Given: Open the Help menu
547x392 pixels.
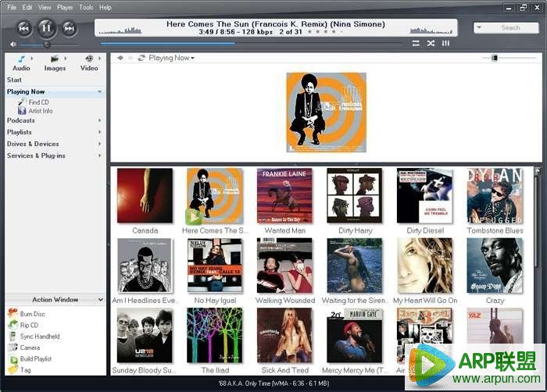Looking at the screenshot, I should pyautogui.click(x=105, y=7).
